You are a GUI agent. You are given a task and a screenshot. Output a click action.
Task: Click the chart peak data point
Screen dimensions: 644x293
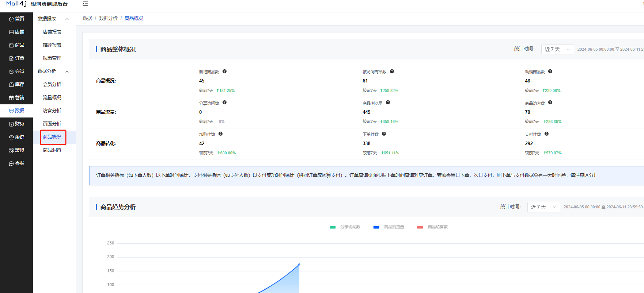coord(299,265)
